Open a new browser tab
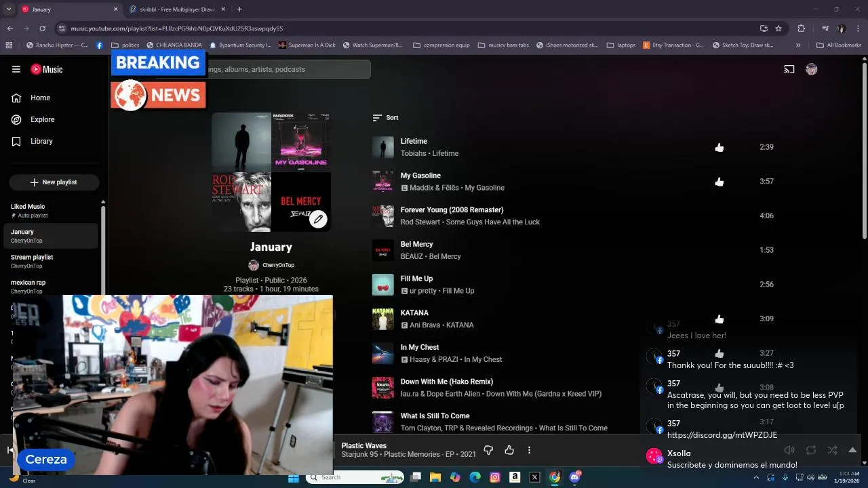 tap(239, 9)
